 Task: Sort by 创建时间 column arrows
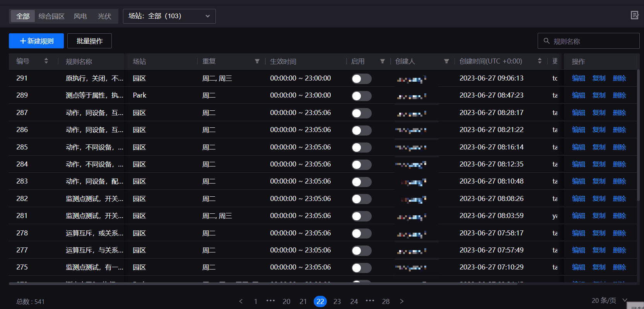(540, 61)
